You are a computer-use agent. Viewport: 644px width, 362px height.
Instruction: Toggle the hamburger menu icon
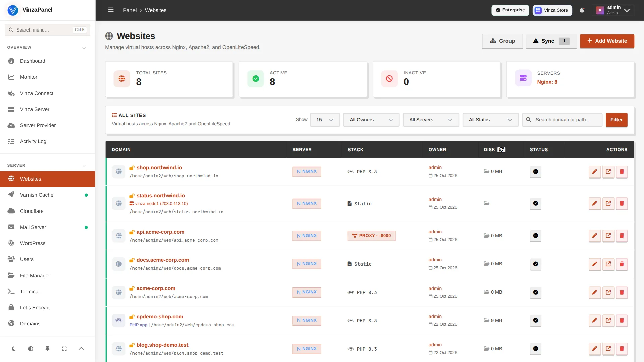[111, 10]
